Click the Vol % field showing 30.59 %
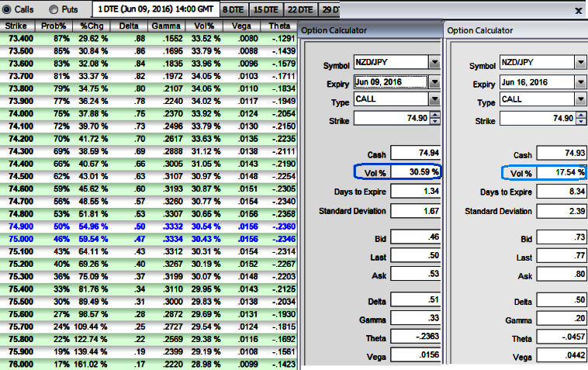 click(x=416, y=172)
